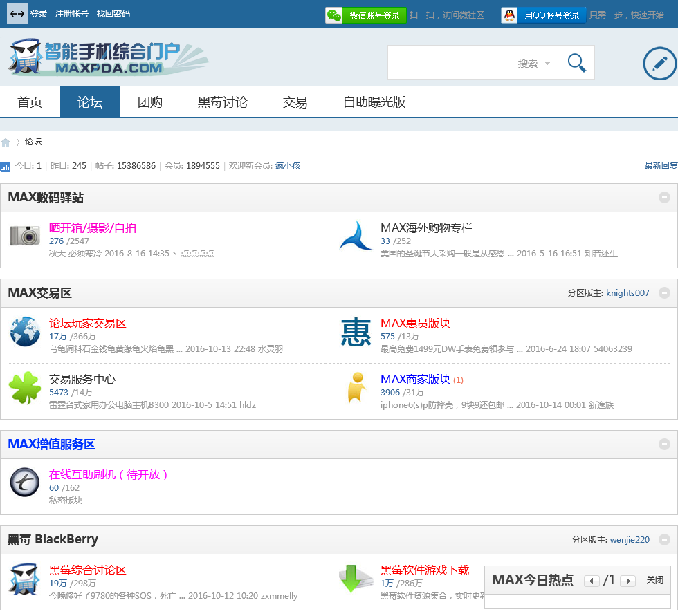
Task: Click the back arrows icon beside 登录
Action: click(17, 14)
